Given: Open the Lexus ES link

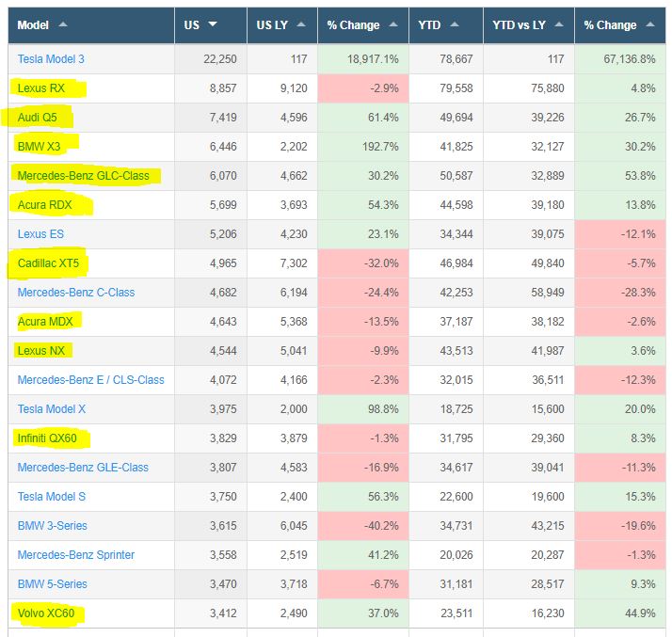Looking at the screenshot, I should pyautogui.click(x=40, y=234).
